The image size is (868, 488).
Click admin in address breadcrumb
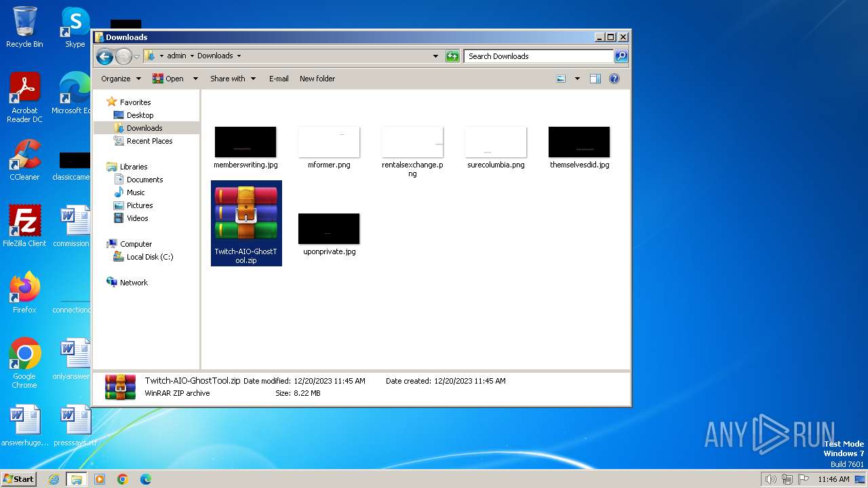(176, 56)
